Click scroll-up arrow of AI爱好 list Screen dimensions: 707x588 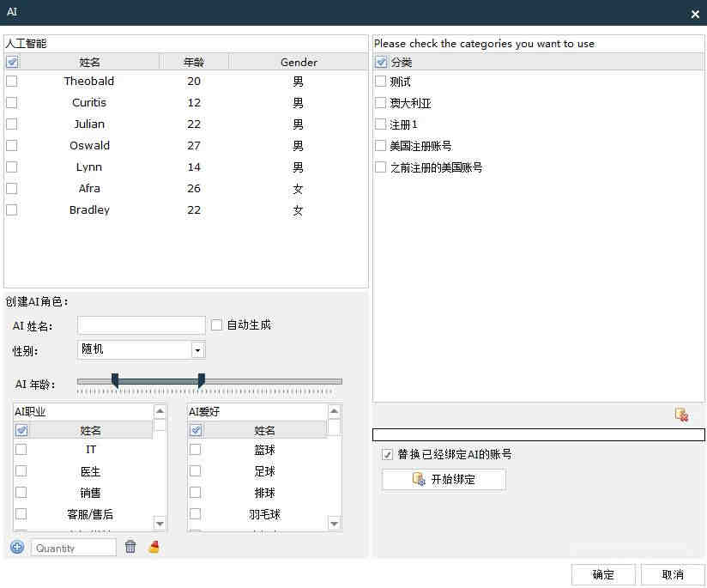[x=334, y=410]
